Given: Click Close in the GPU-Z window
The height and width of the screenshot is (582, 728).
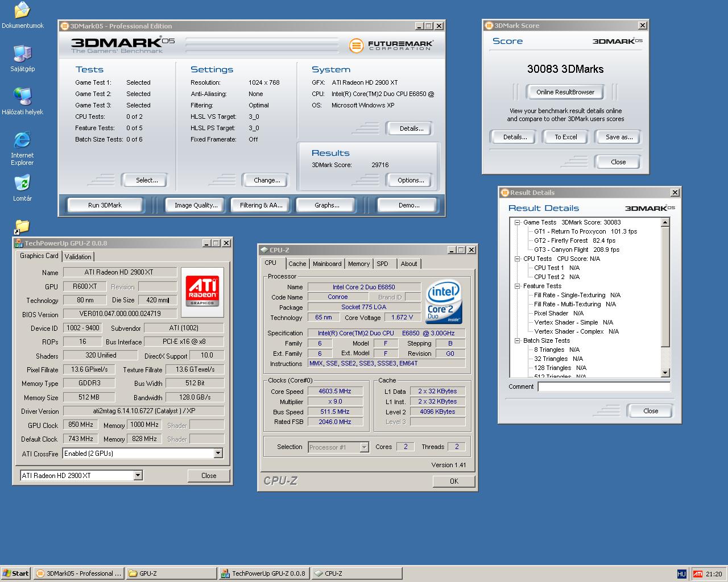Looking at the screenshot, I should click(x=209, y=476).
